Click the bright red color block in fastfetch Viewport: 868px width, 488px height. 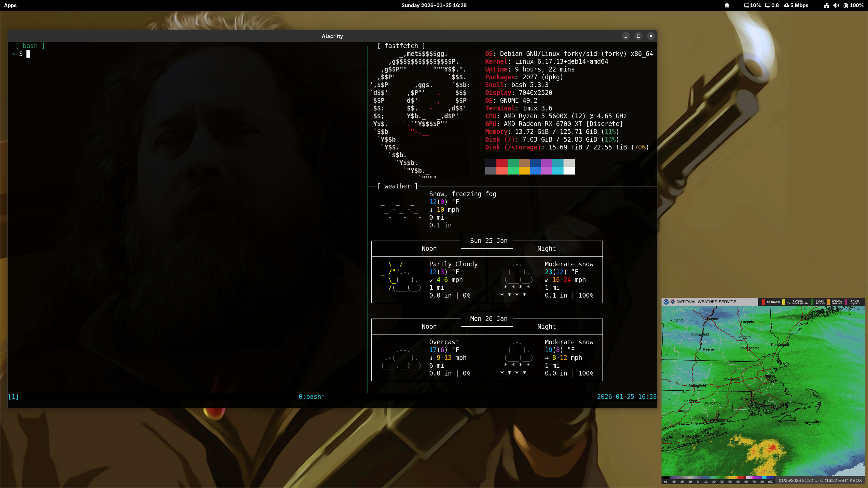click(x=502, y=170)
